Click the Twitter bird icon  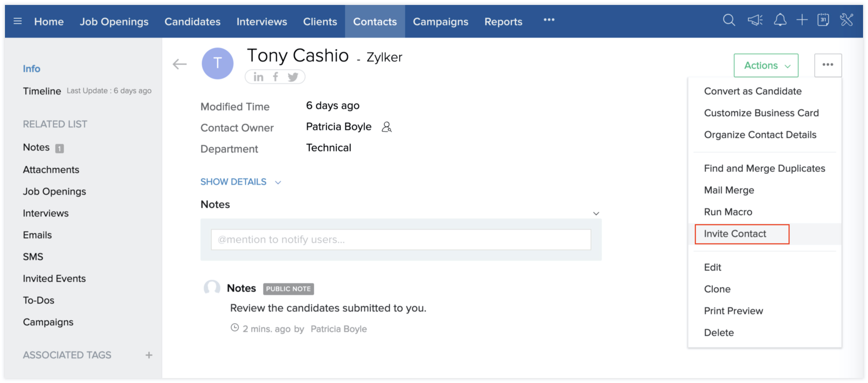pyautogui.click(x=292, y=77)
